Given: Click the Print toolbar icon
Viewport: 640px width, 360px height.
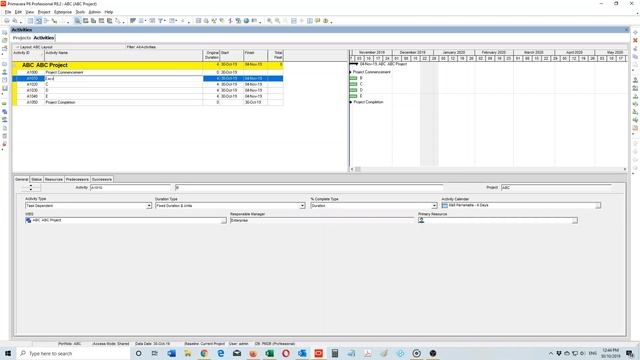Looking at the screenshot, I should (7, 21).
